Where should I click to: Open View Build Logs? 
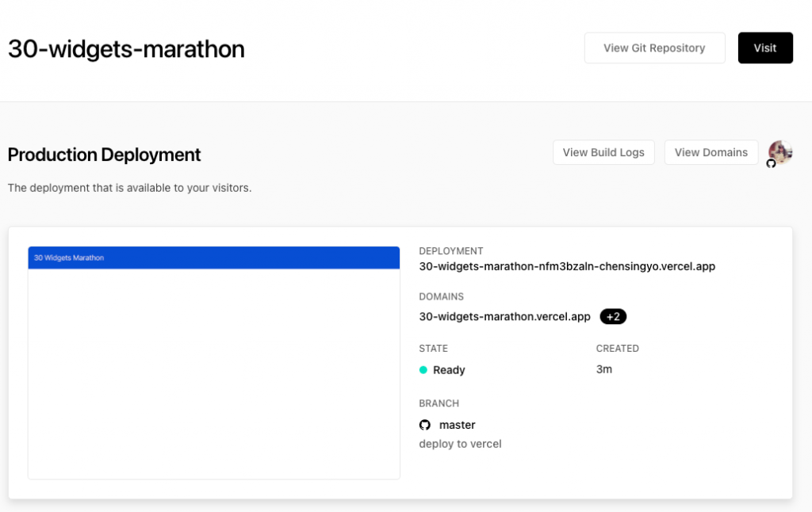(603, 152)
